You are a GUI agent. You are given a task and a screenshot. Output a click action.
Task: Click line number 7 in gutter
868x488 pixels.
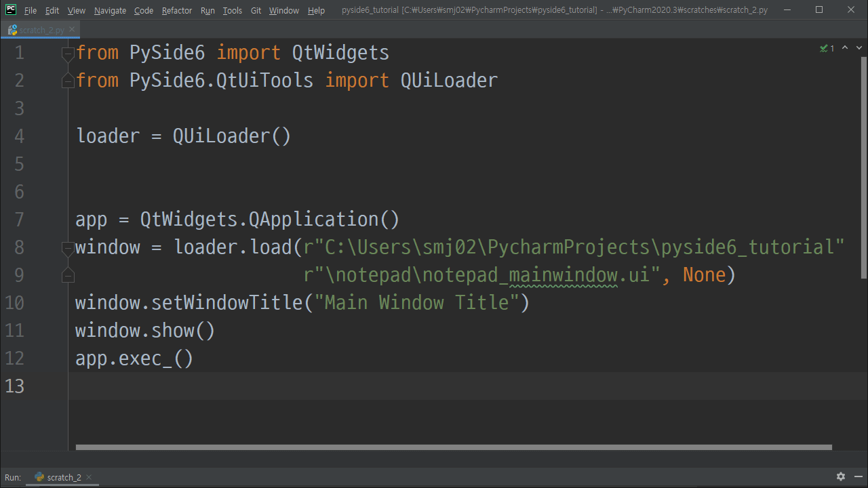pos(19,220)
